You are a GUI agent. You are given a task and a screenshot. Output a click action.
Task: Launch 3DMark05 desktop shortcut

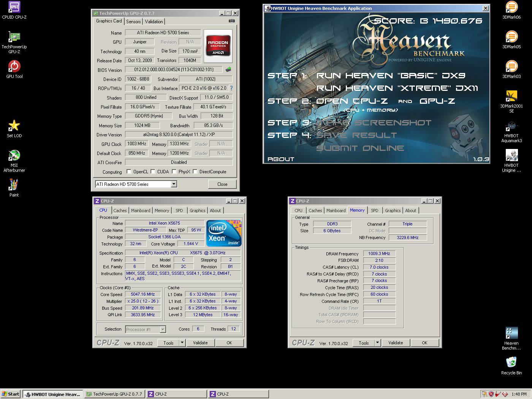[511, 40]
